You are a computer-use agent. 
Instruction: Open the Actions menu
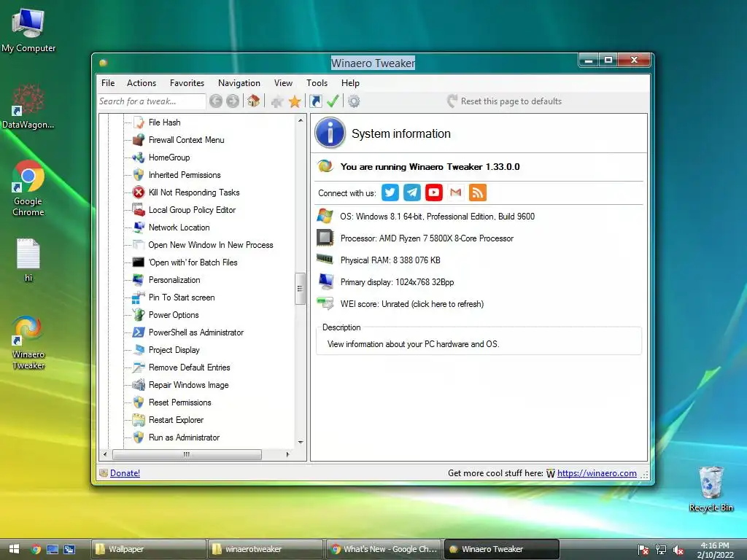click(142, 83)
